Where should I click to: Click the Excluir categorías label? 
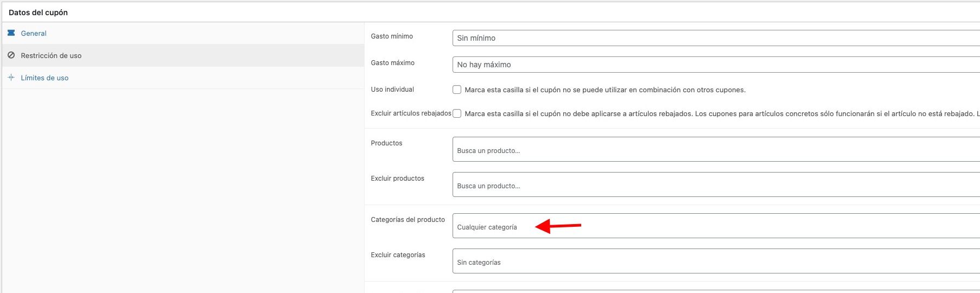pos(398,255)
